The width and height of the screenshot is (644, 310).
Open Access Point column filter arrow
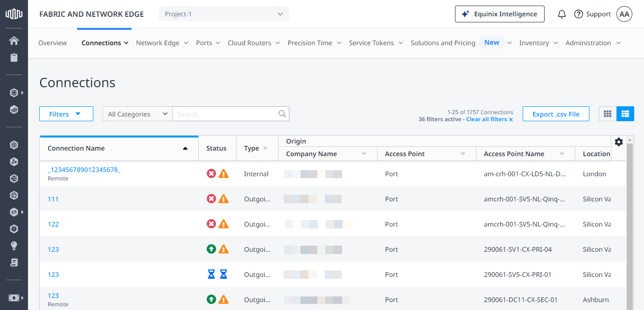point(463,154)
